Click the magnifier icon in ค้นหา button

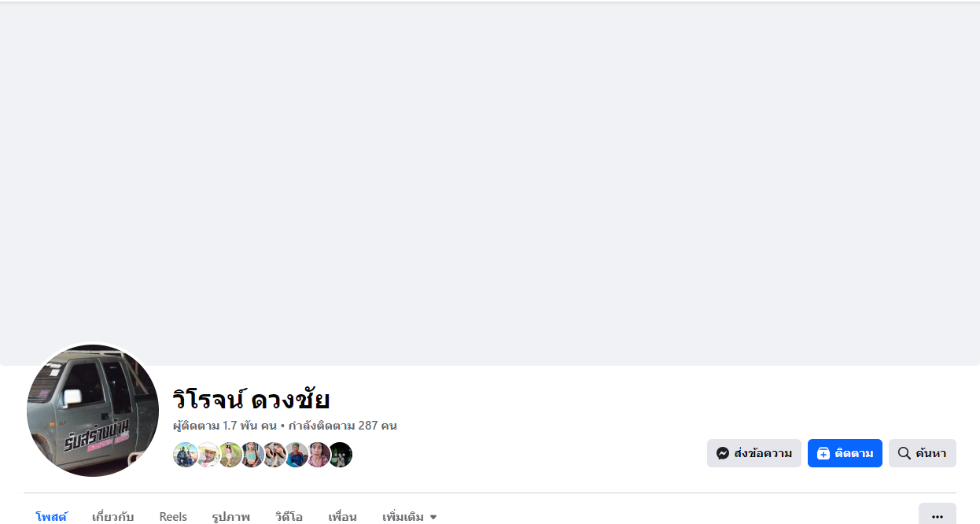pos(904,453)
